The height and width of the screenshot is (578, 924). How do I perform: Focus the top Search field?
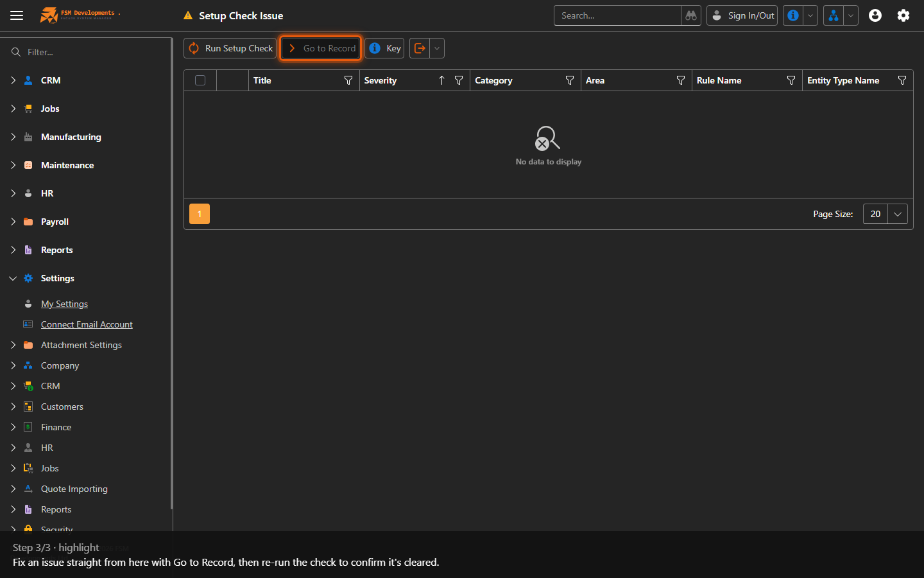click(x=617, y=15)
